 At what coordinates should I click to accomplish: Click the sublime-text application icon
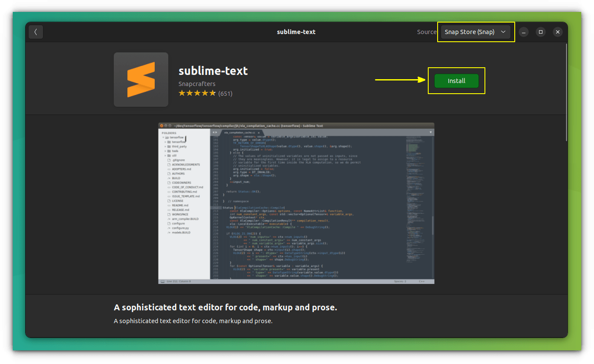pos(141,79)
